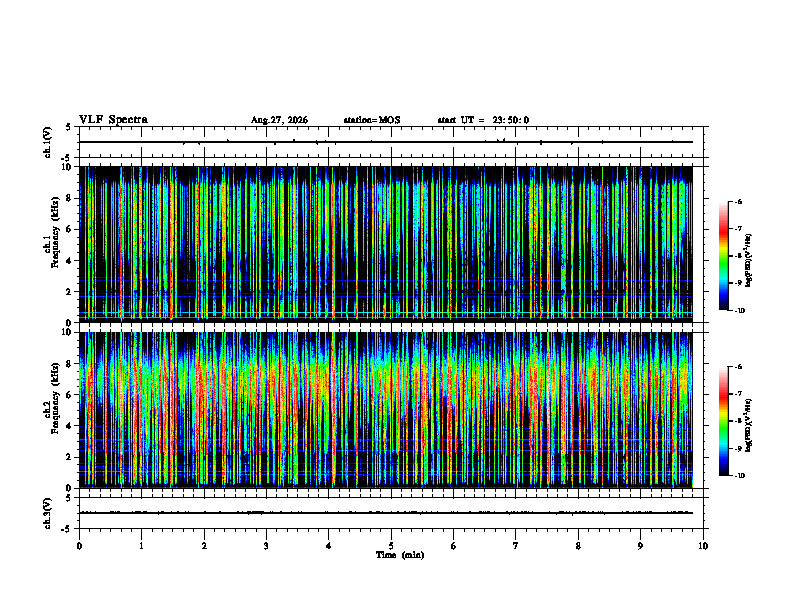The width and height of the screenshot is (792, 612).
Task: Click the ch.3(V) waveform axis label
Action: click(x=48, y=513)
